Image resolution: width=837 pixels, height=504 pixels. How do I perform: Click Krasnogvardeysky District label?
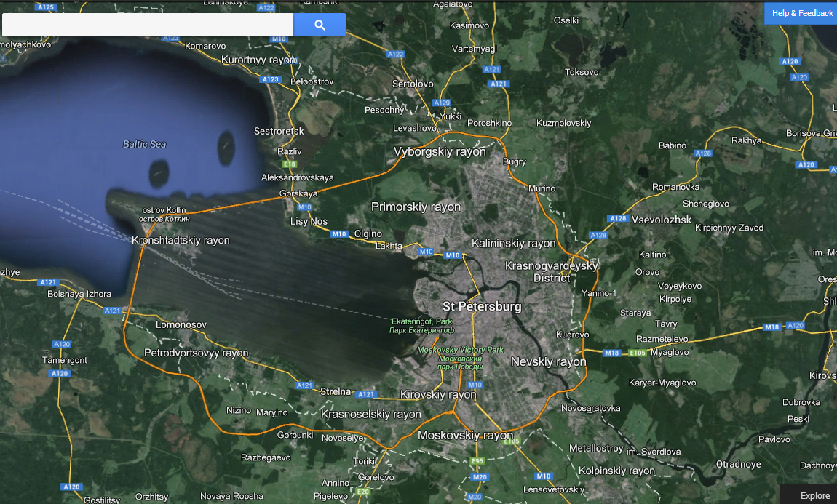[x=552, y=271]
